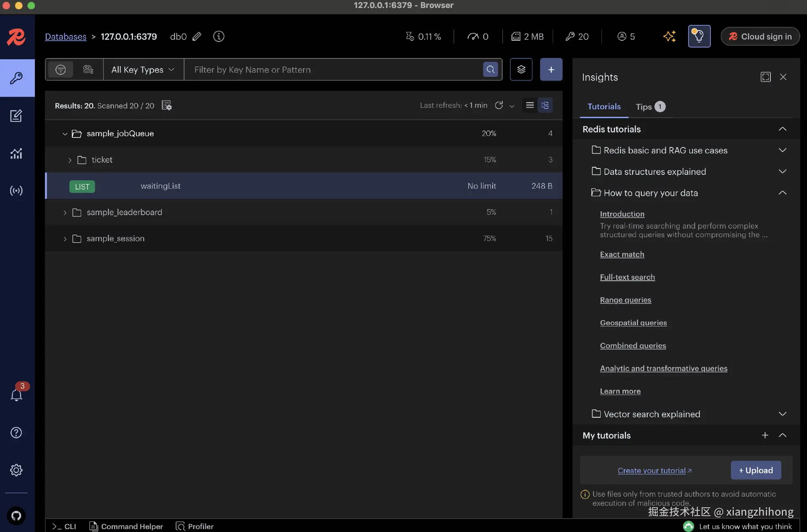Collapse the sample_jobQueue folder

(65, 134)
